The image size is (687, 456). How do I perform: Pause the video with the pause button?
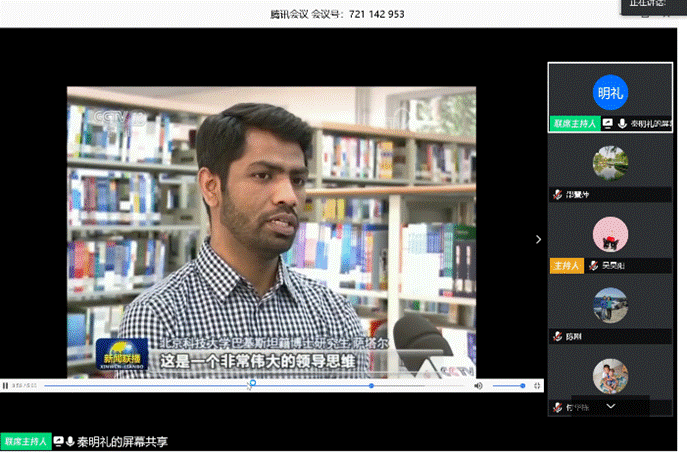click(x=6, y=385)
